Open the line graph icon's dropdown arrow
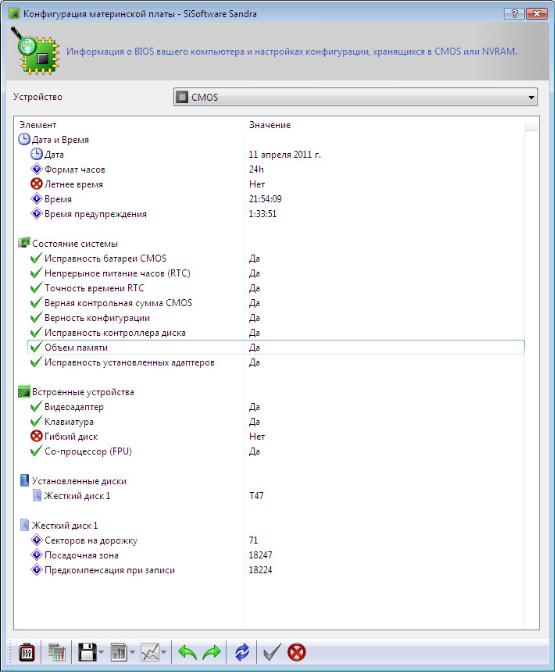This screenshot has height=672, width=555. [x=163, y=653]
